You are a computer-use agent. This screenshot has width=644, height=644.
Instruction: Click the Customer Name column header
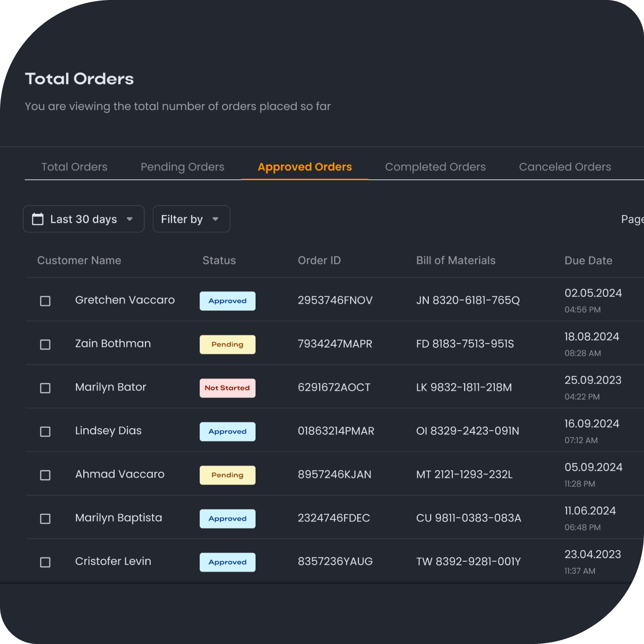point(79,261)
